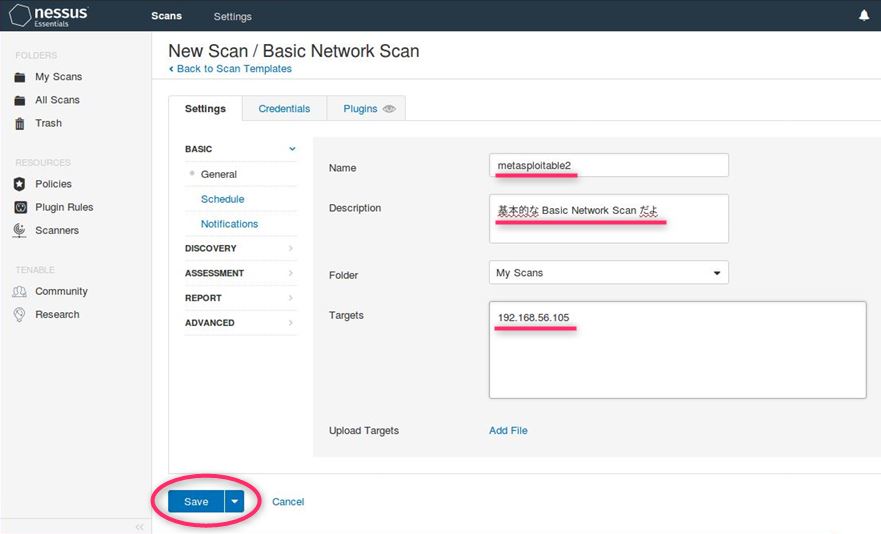This screenshot has width=881, height=534.
Task: Open Research in sidebar
Action: click(x=57, y=314)
